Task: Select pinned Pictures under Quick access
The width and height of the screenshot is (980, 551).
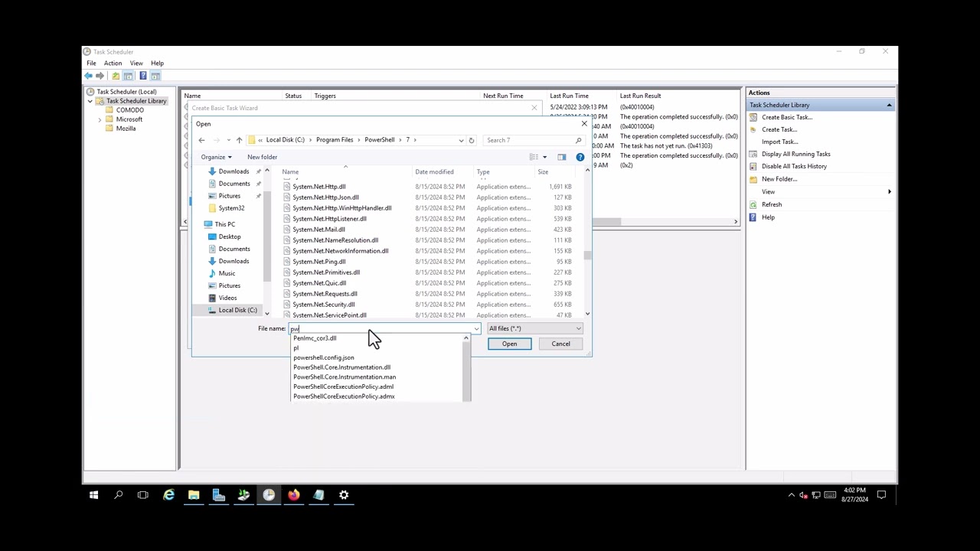Action: pyautogui.click(x=229, y=196)
